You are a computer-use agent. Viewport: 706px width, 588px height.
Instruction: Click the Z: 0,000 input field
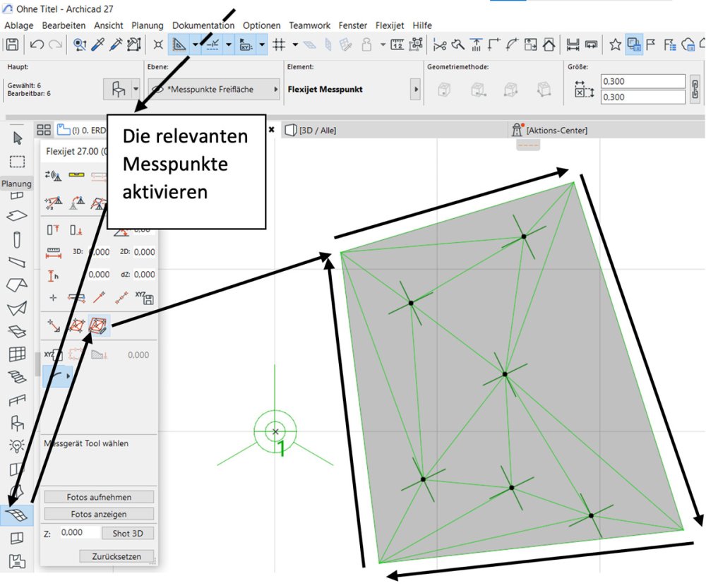tap(79, 532)
